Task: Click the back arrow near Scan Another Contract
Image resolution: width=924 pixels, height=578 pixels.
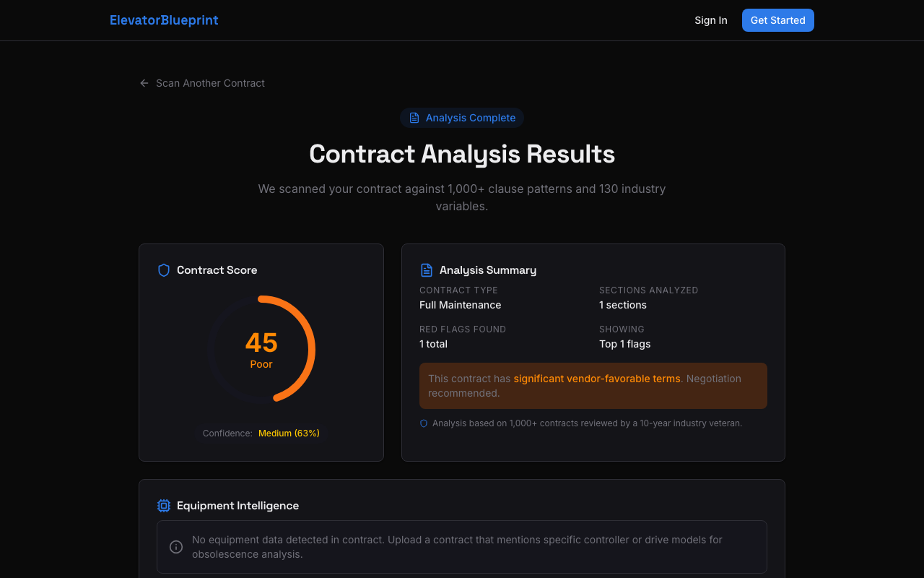Action: (144, 83)
